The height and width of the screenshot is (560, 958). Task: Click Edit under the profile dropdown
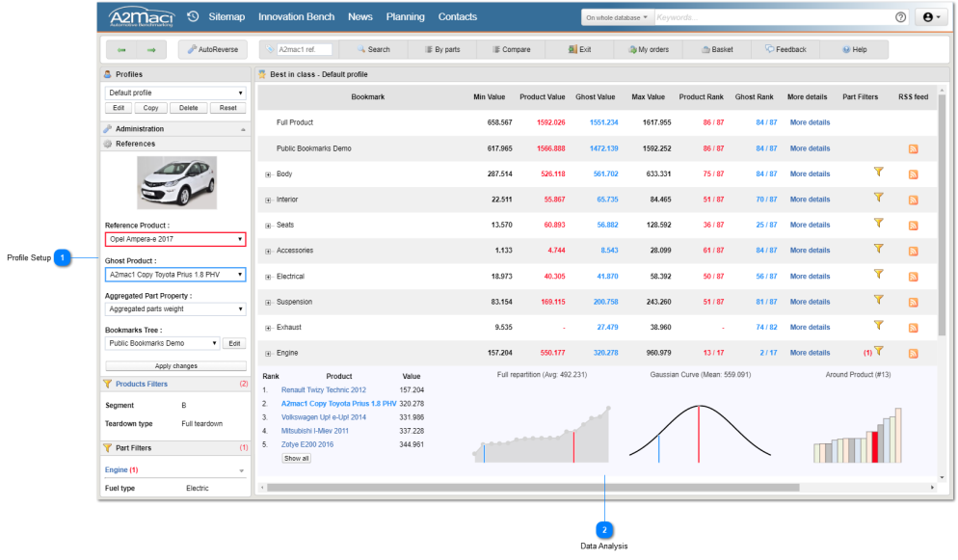(x=119, y=108)
